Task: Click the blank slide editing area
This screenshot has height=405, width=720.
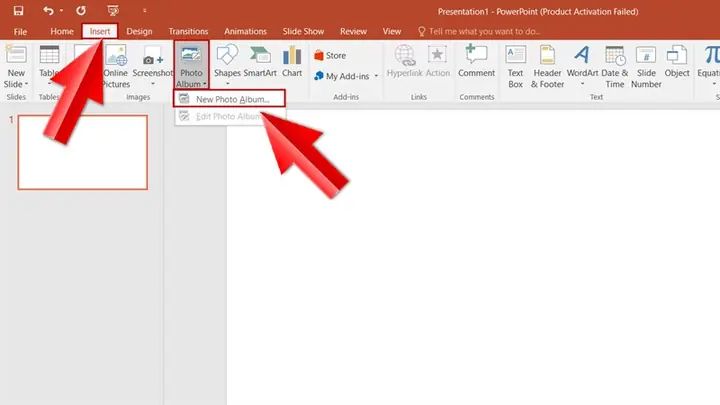Action: coord(473,257)
